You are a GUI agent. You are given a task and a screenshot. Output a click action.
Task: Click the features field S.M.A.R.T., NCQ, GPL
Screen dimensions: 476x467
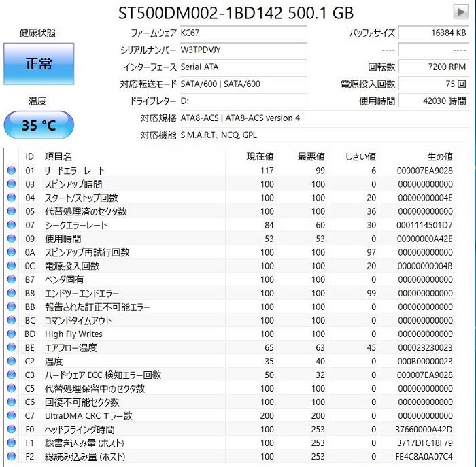[324, 135]
